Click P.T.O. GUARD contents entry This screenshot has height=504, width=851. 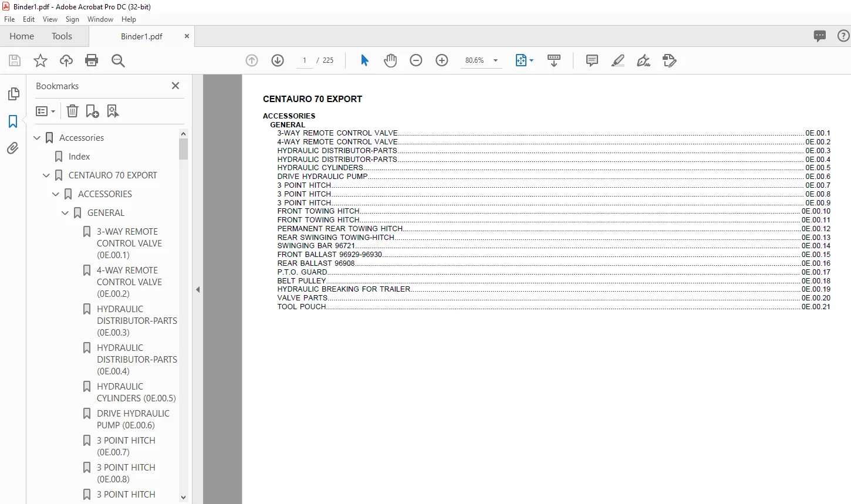click(553, 272)
